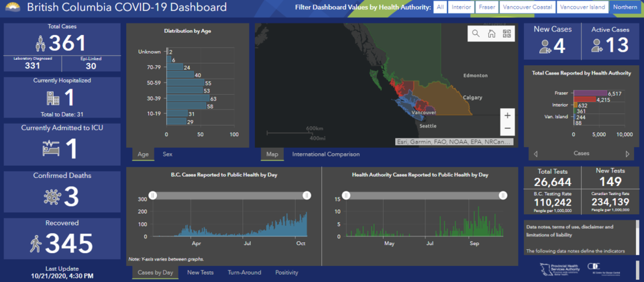Click left slider handle on B.C. Cases chart

point(153,195)
